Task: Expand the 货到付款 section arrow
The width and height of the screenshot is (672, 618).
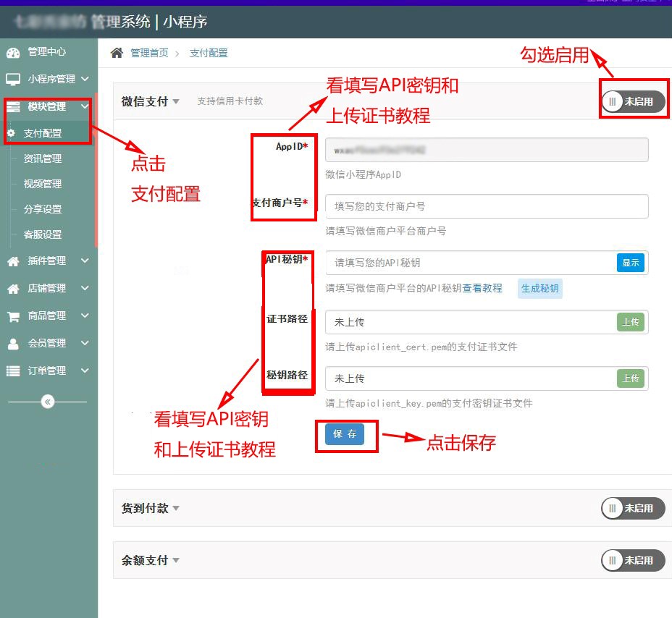Action: [176, 508]
